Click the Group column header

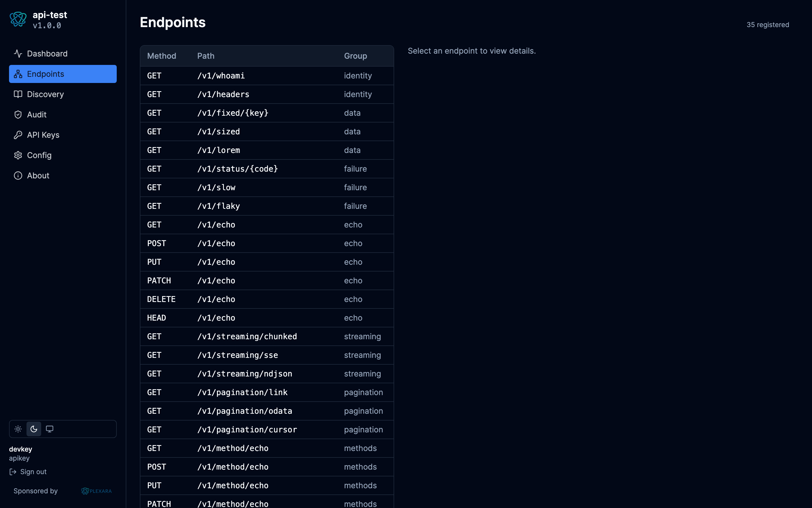(x=355, y=56)
